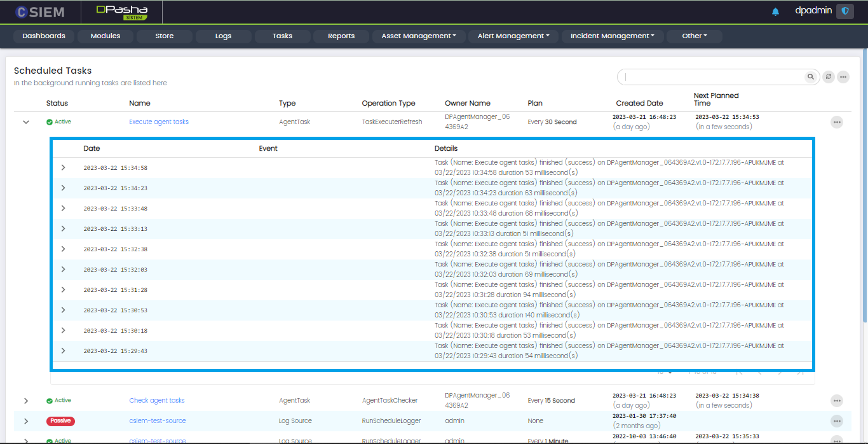Open the notifications bell
This screenshot has height=444, width=868.
click(775, 11)
